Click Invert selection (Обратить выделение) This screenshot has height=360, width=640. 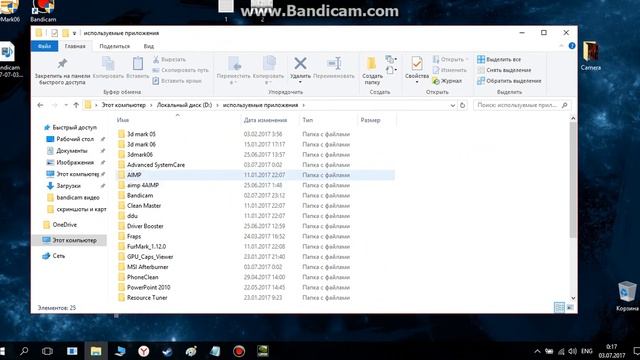(509, 81)
